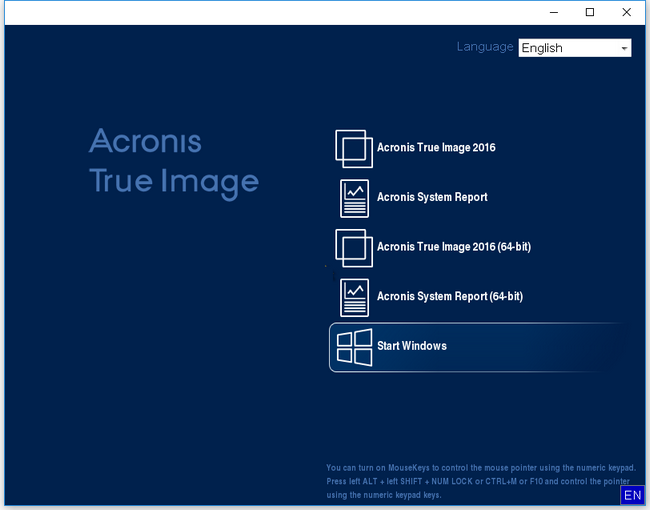Select the Acronis System Report label
Image resolution: width=650 pixels, height=510 pixels.
[x=432, y=197]
